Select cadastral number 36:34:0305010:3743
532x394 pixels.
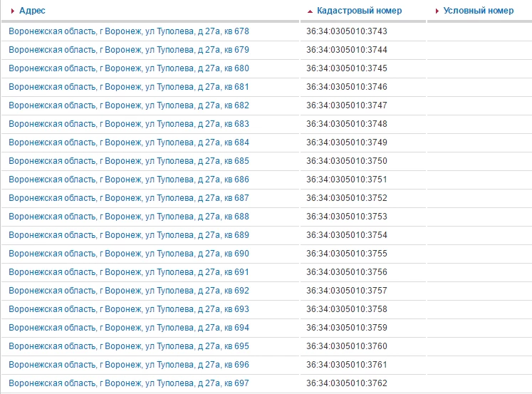[x=347, y=31]
